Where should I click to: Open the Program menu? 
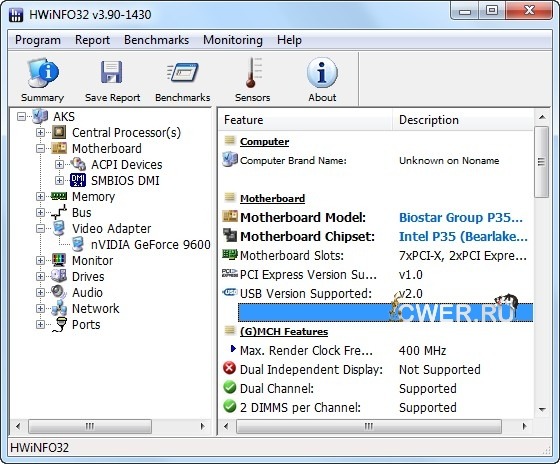click(38, 40)
